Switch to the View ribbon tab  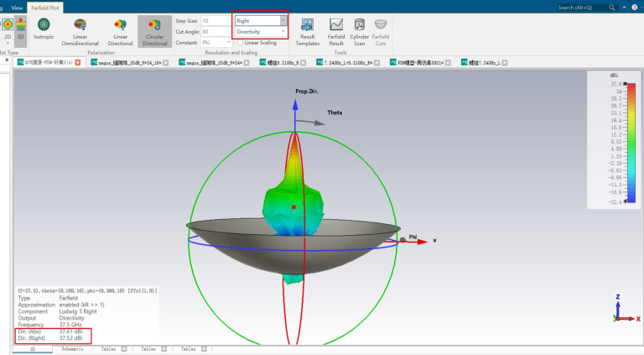pos(17,8)
